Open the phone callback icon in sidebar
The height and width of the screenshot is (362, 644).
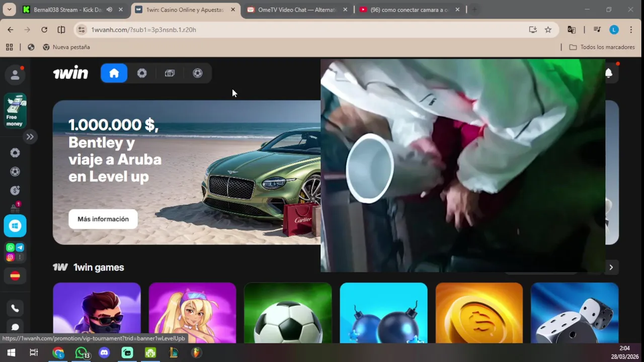[x=15, y=309]
